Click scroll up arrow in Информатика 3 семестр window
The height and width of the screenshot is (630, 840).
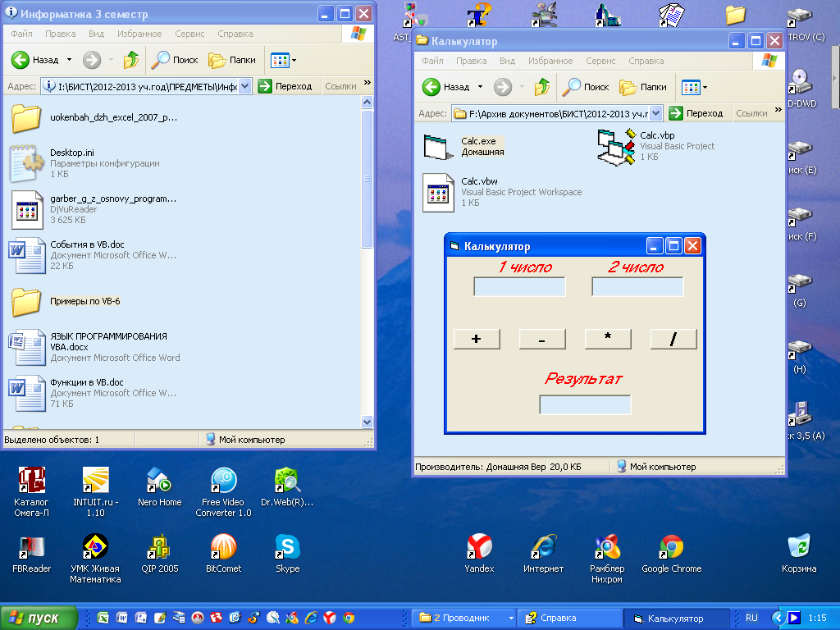click(x=367, y=102)
